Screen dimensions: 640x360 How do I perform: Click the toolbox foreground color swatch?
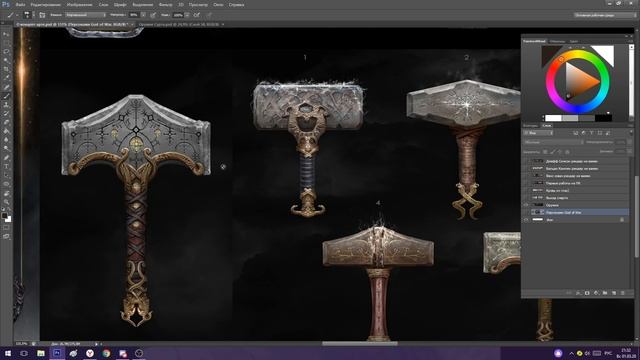[4, 215]
